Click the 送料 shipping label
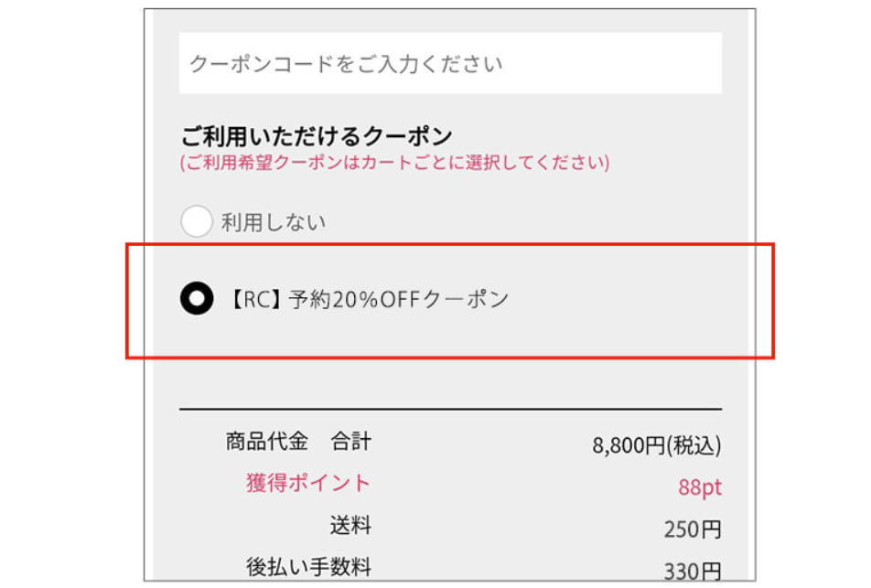 350,525
